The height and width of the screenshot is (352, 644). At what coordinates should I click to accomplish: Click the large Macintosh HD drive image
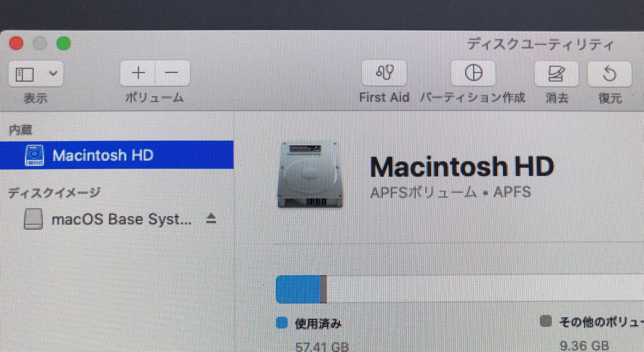pos(310,175)
